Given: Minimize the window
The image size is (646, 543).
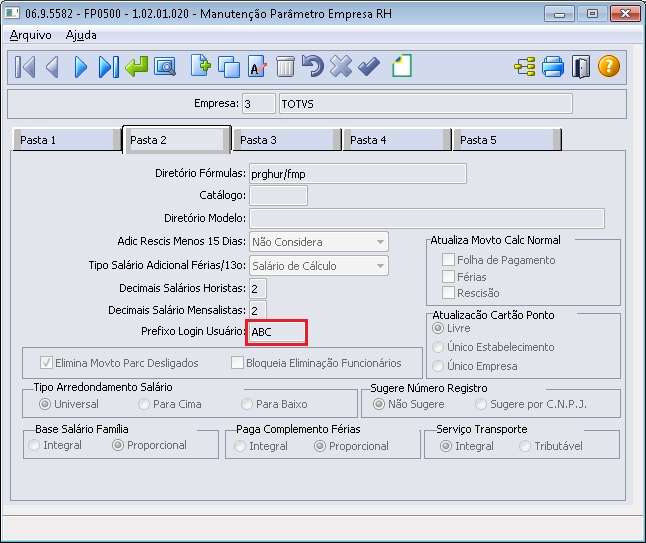Looking at the screenshot, I should 559,14.
